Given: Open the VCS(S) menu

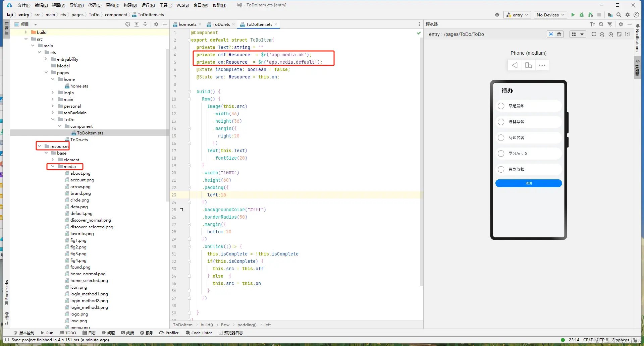Looking at the screenshot, I should pos(183,5).
